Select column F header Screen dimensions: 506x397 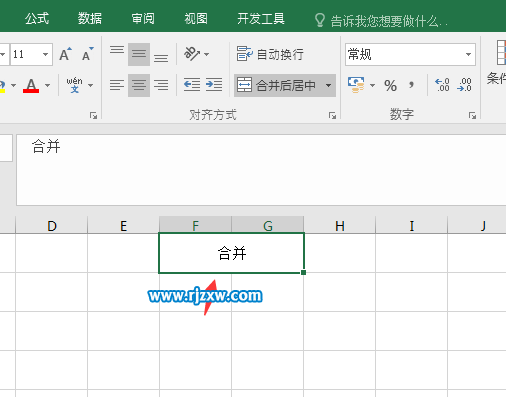coord(195,225)
